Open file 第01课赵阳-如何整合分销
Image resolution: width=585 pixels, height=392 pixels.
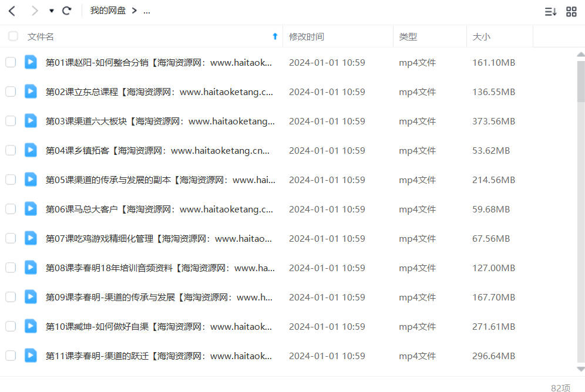[159, 63]
